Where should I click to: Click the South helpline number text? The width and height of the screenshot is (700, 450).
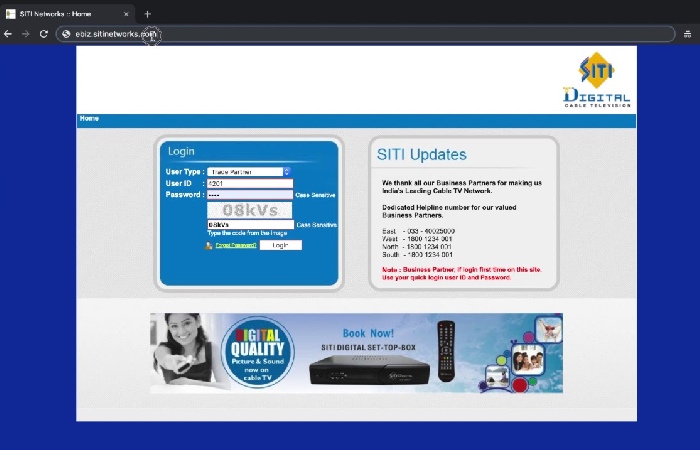coord(417,254)
